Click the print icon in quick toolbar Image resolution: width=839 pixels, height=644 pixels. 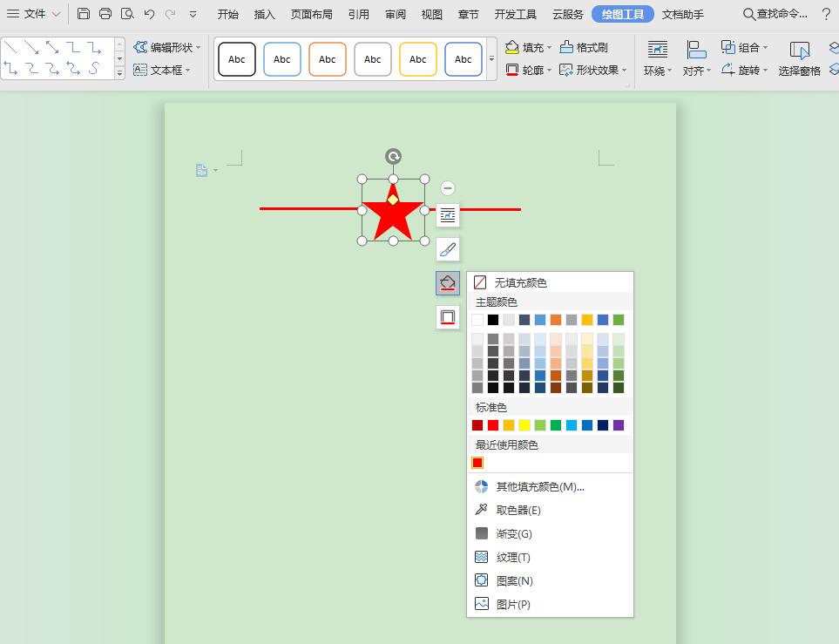tap(105, 14)
